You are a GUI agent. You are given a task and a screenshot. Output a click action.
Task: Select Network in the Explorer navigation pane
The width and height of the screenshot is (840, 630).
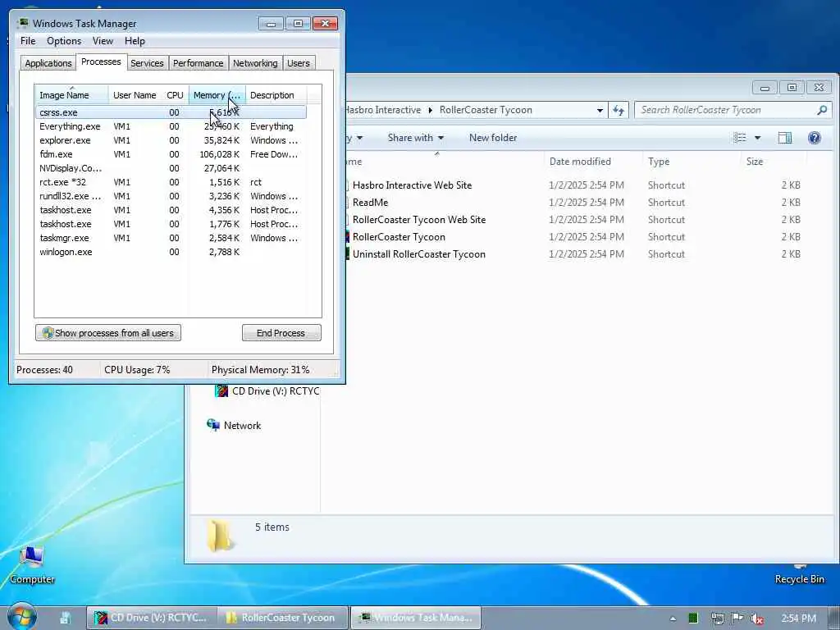[234, 426]
